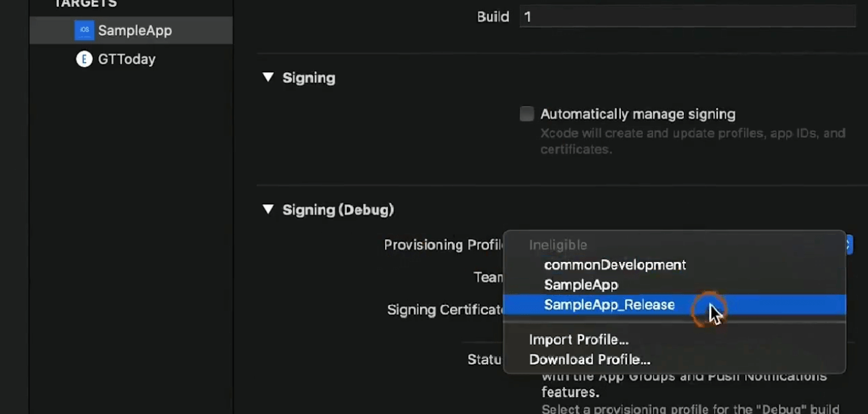The width and height of the screenshot is (868, 414).
Task: Click into the Build number field
Action: coord(687,17)
